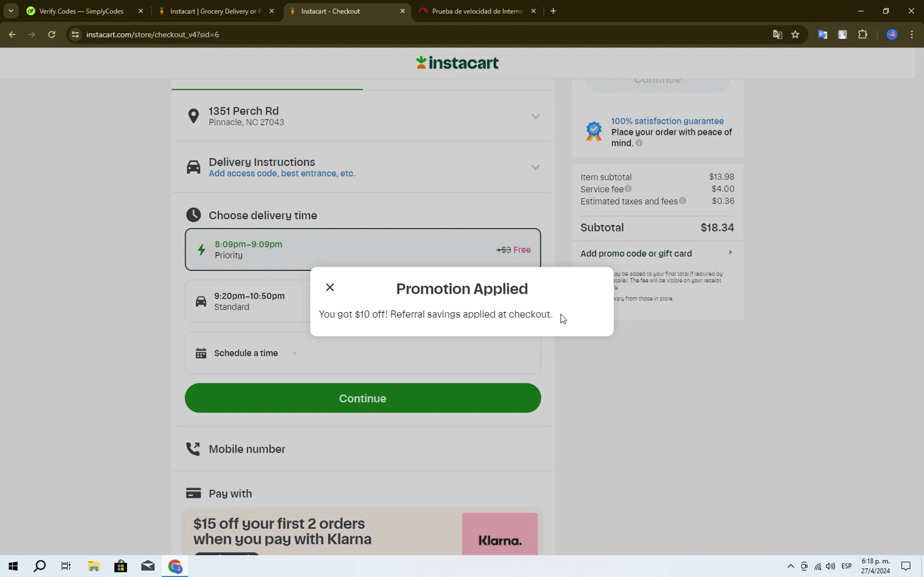Click the Estimated taxes and fees info icon
Screen dimensions: 924x577
[x=683, y=201]
